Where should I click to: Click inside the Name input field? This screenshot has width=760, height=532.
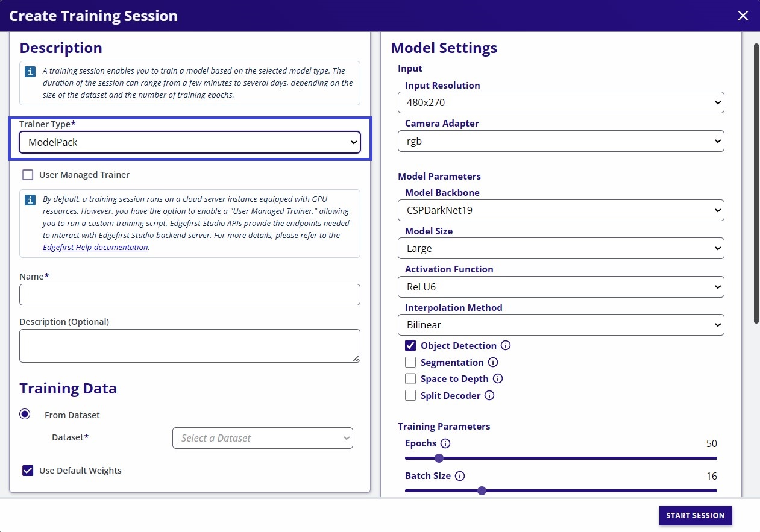click(x=190, y=295)
